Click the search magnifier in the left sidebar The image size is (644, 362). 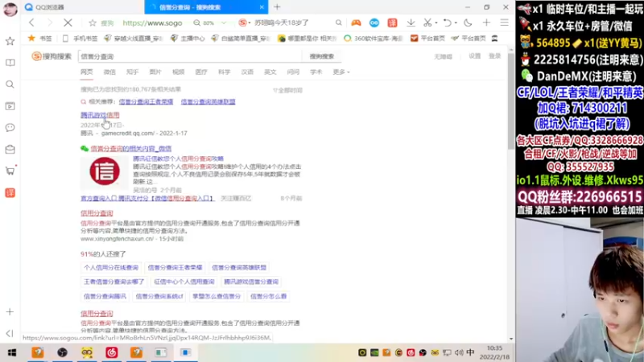point(10,84)
